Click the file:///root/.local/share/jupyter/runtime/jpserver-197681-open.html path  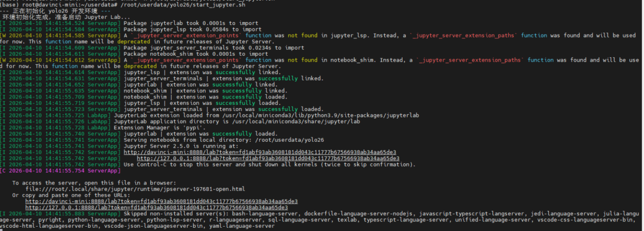pyautogui.click(x=135, y=189)
